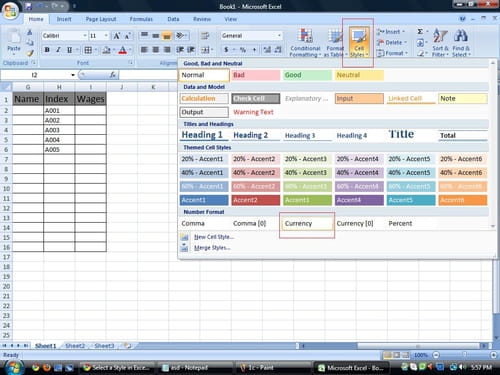Click the AutoSum sigma icon
Screen dimensions: 500x375
click(x=420, y=32)
